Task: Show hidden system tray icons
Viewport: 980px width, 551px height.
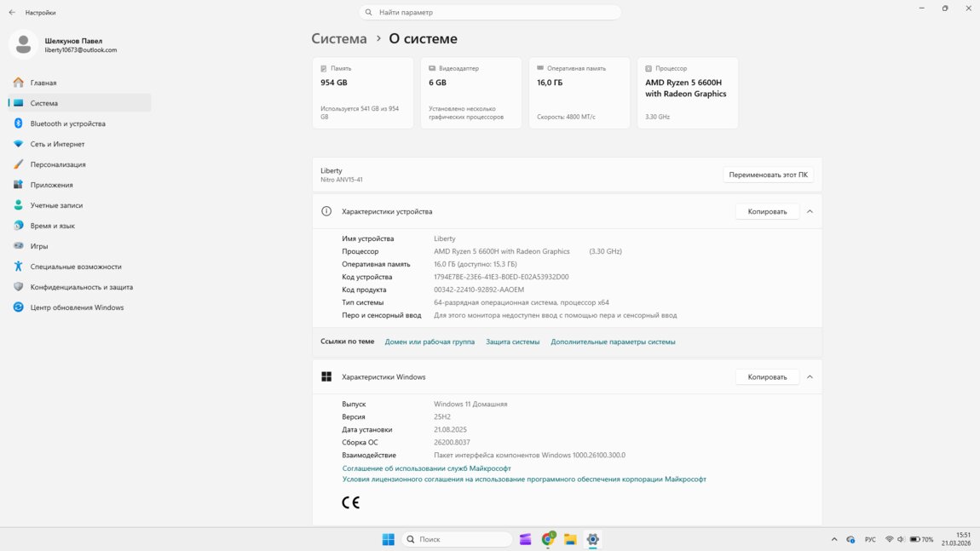Action: coord(834,539)
